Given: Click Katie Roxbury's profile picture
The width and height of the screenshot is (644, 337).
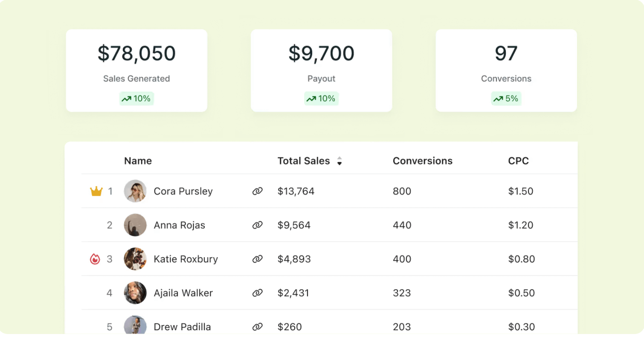Looking at the screenshot, I should [x=135, y=259].
